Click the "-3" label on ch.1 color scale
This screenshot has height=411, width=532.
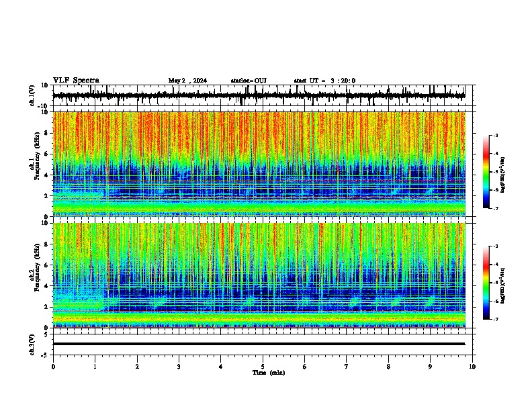tap(496, 135)
